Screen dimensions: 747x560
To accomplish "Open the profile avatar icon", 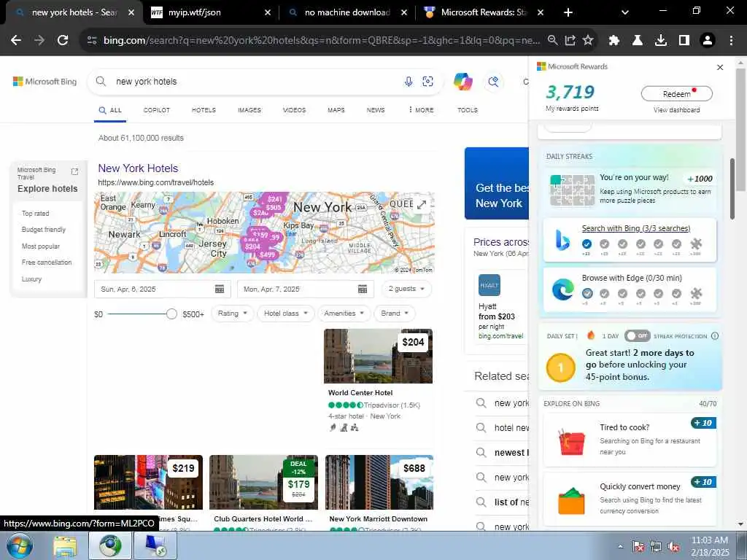I will [708, 41].
